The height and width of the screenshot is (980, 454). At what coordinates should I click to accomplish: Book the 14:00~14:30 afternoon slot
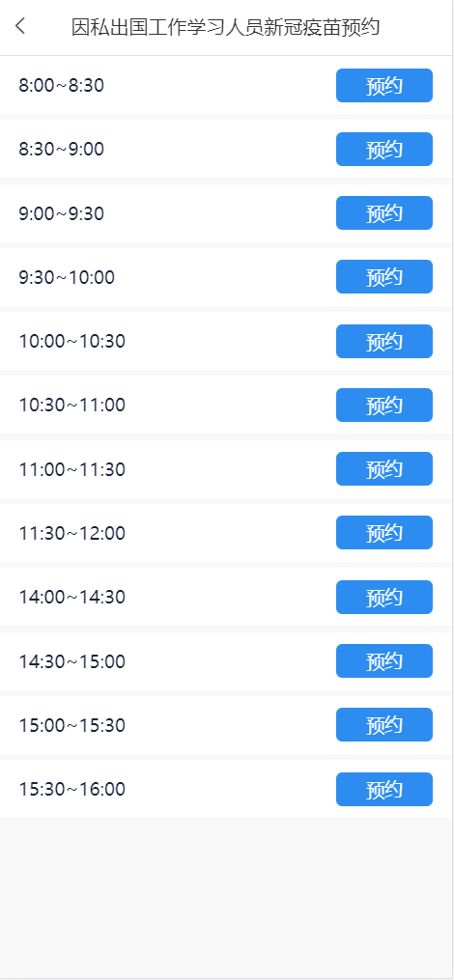[383, 597]
